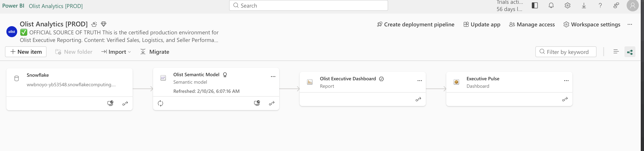Click the help question mark icon
The image size is (644, 151).
(600, 6)
